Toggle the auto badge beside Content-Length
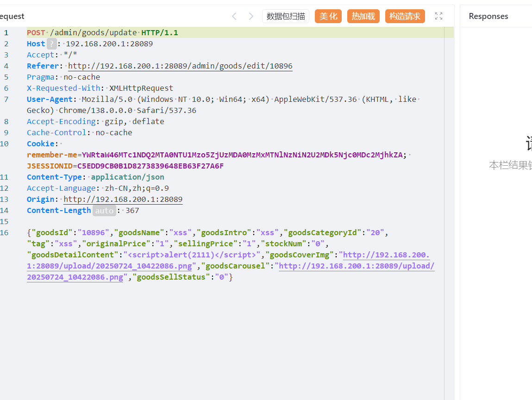The image size is (532, 400). click(x=104, y=211)
